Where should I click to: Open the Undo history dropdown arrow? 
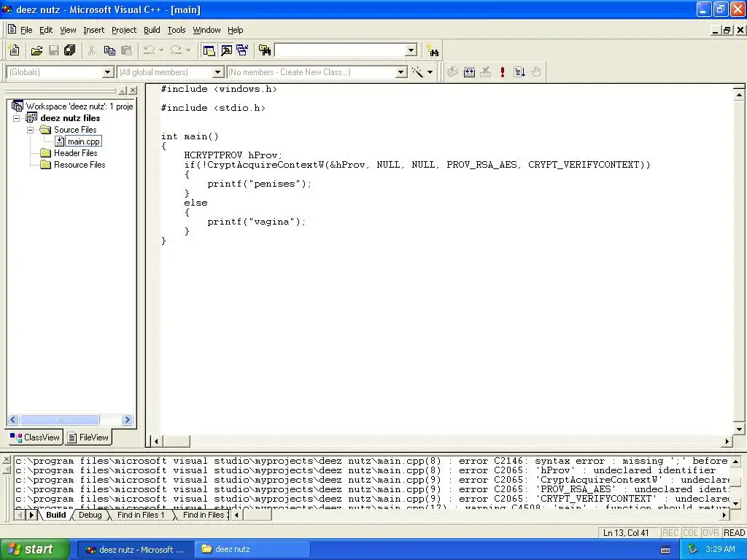click(161, 50)
